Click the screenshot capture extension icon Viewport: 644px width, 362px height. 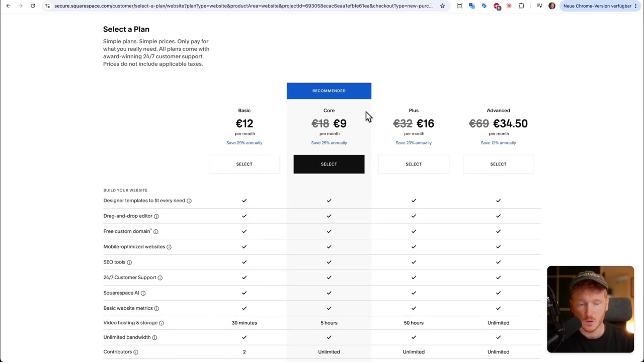pos(459,6)
